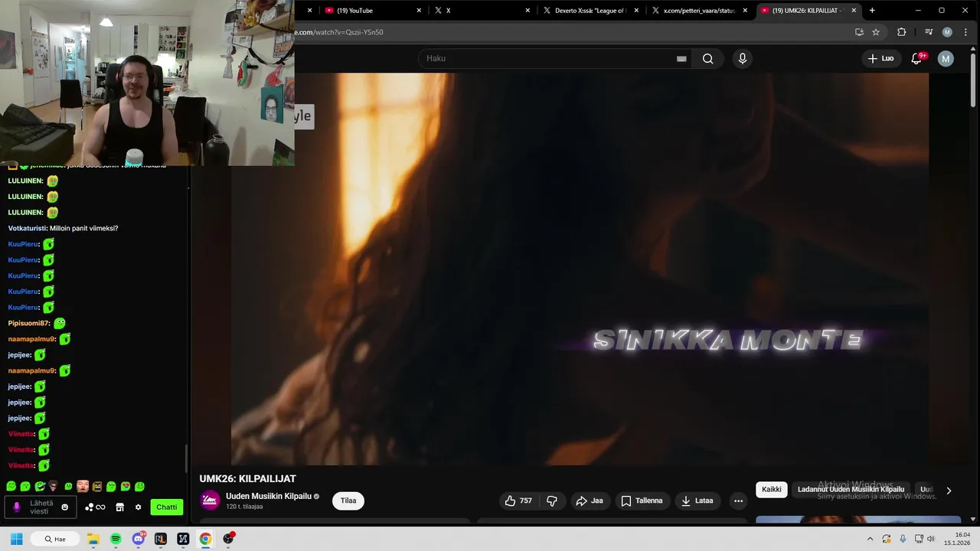Open File Explorer from the taskbar
The width and height of the screenshot is (980, 551).
pos(93,539)
